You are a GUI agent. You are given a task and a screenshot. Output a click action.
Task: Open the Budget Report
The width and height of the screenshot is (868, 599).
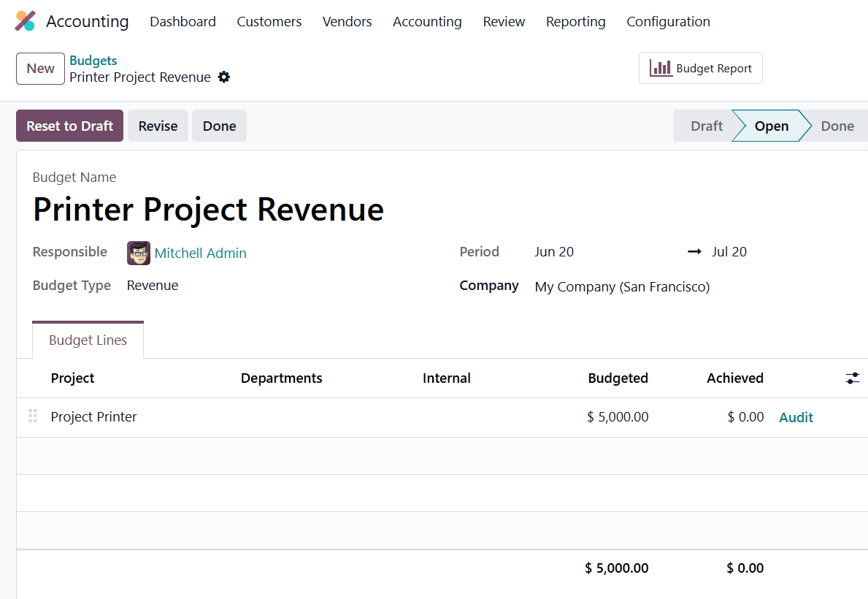tap(700, 68)
